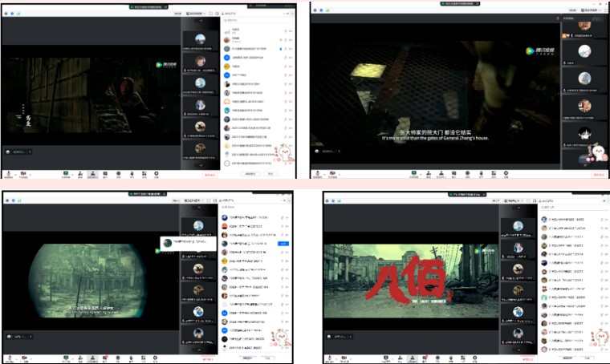The width and height of the screenshot is (610, 364).
Task: Start recording in the dark stairway scene window
Action: 118,174
